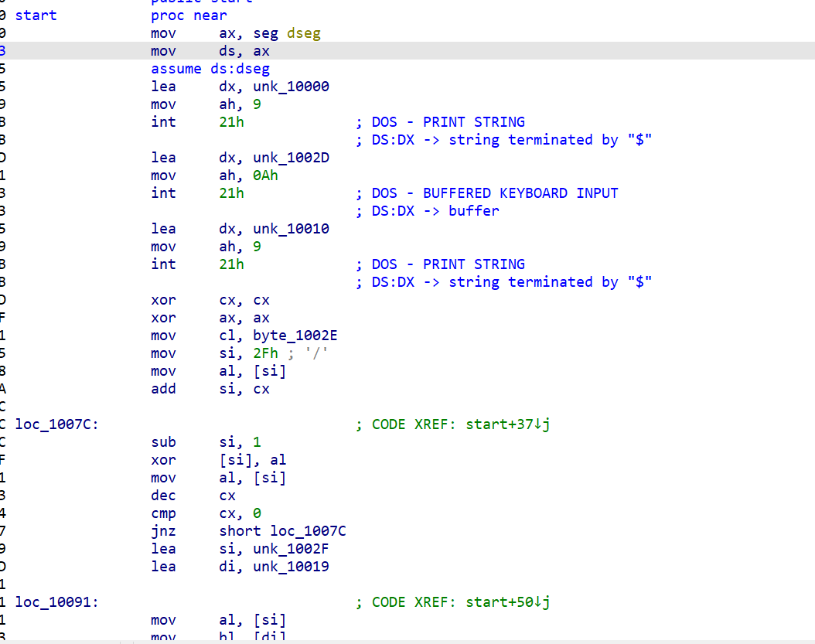Click the jnz short loc_1007C jump target

(x=308, y=531)
